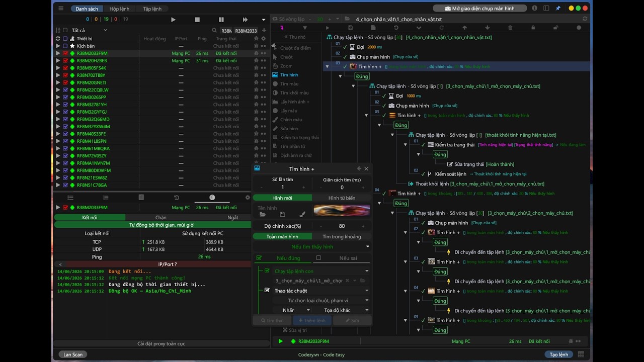Click the globe network tab icon
644x362 pixels.
[212, 198]
